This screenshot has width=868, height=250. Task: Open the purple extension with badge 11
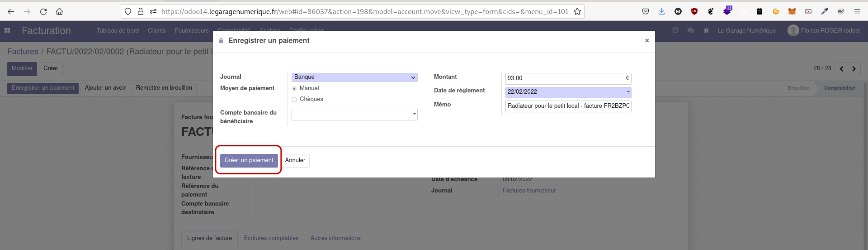pyautogui.click(x=727, y=10)
